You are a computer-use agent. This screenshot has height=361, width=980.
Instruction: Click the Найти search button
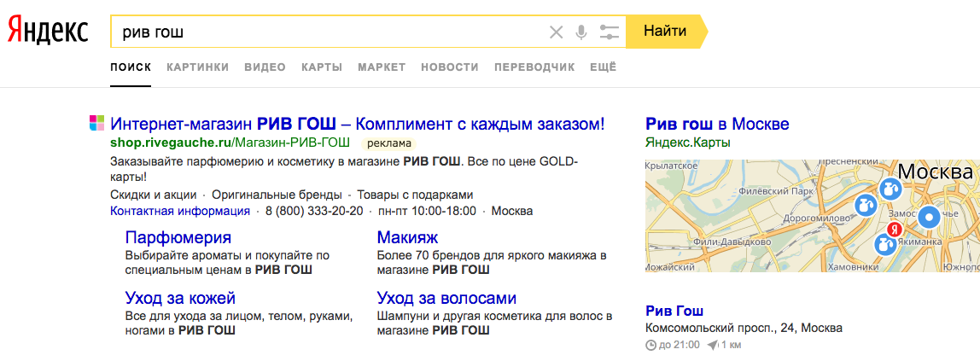666,32
